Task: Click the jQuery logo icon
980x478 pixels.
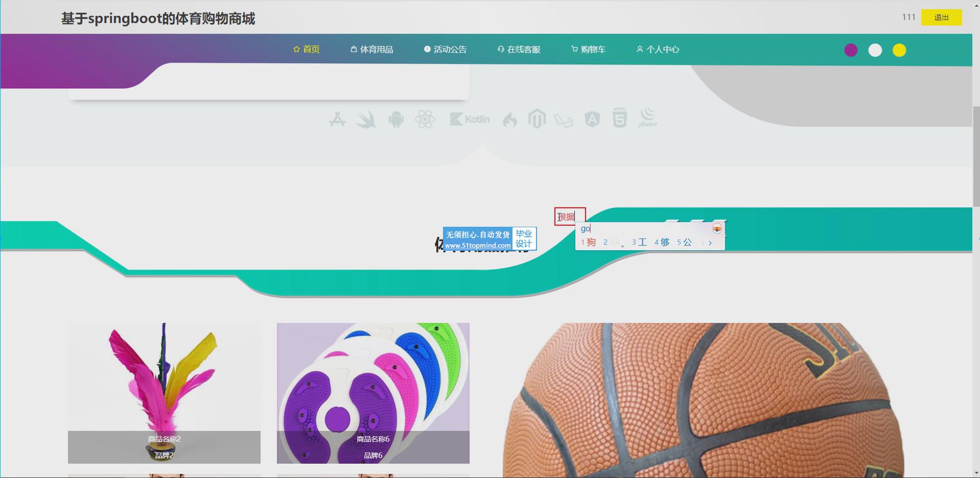Action: (647, 117)
